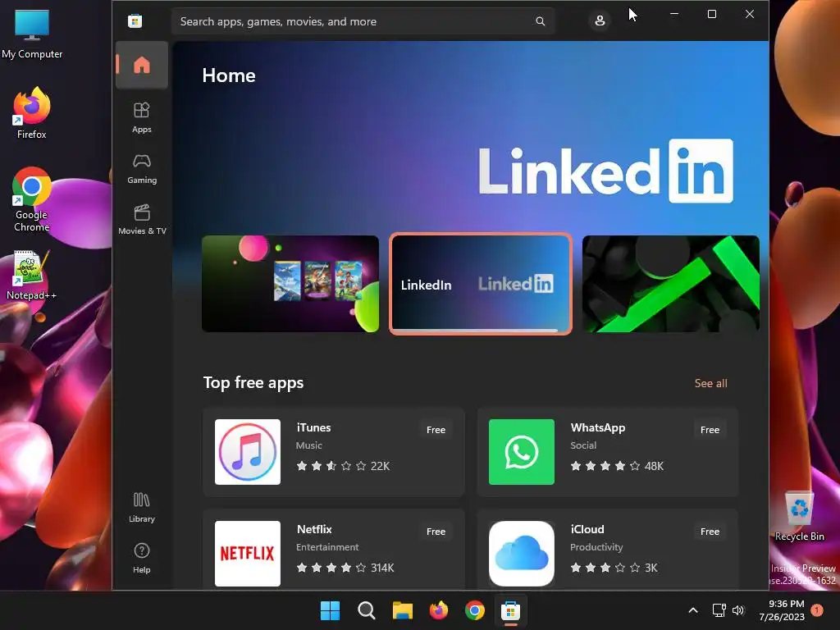The height and width of the screenshot is (630, 840).
Task: Select the Notepad++ desktop shortcut
Action: tap(32, 276)
